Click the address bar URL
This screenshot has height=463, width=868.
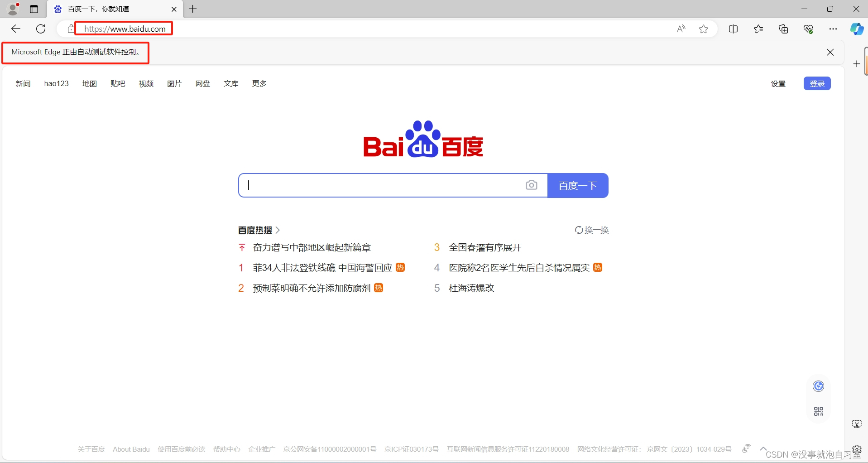click(x=125, y=29)
